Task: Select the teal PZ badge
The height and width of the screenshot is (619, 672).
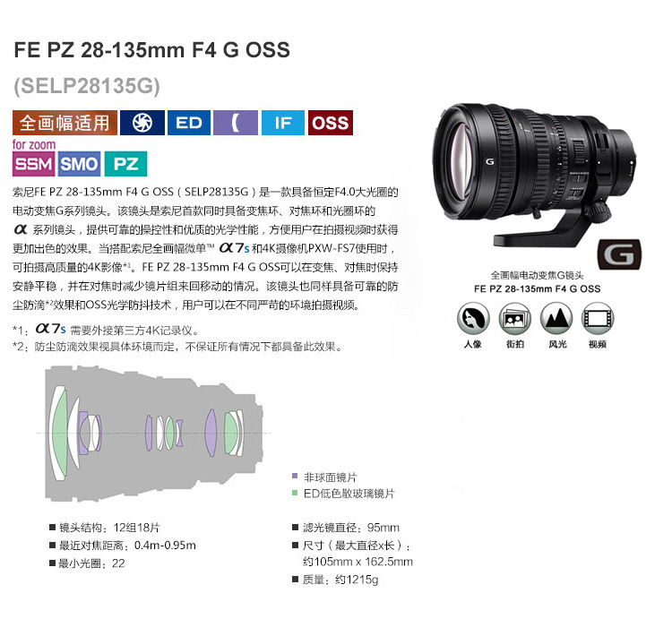Action: click(125, 164)
